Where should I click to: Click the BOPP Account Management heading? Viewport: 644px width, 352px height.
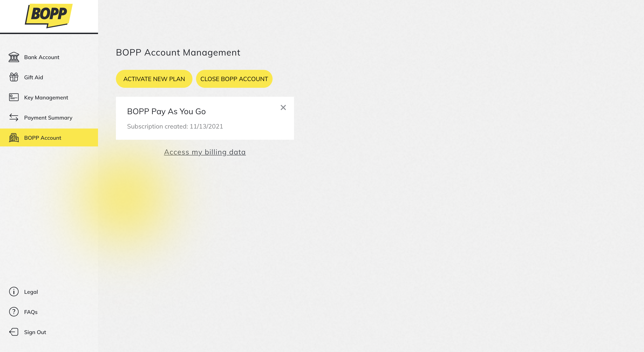178,53
